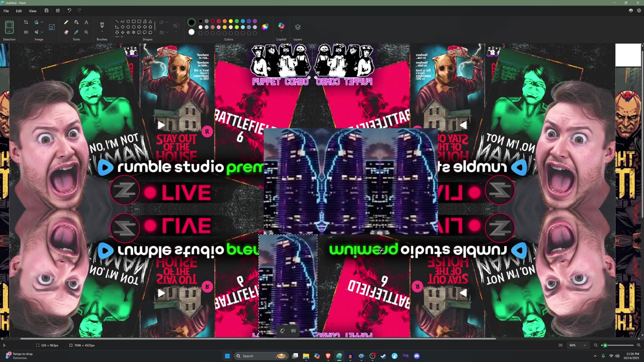This screenshot has height=362, width=644.
Task: Select the Fill bucket tool
Action: tap(76, 22)
